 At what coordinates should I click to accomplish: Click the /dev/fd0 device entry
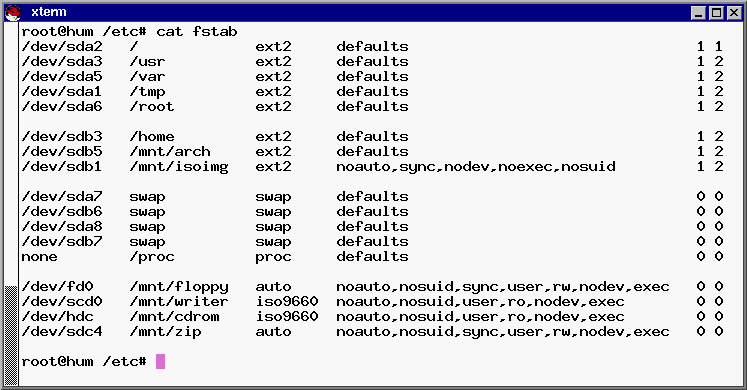coord(57,287)
